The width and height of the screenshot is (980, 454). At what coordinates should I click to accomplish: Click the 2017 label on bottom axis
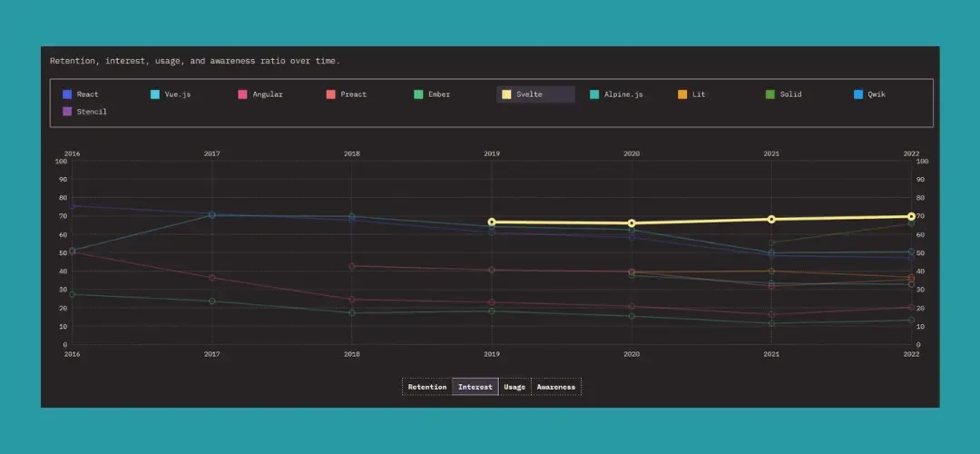pos(211,354)
